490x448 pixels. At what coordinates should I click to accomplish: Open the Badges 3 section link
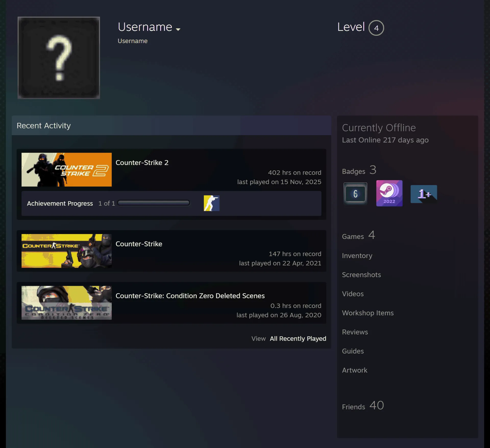[x=359, y=170]
